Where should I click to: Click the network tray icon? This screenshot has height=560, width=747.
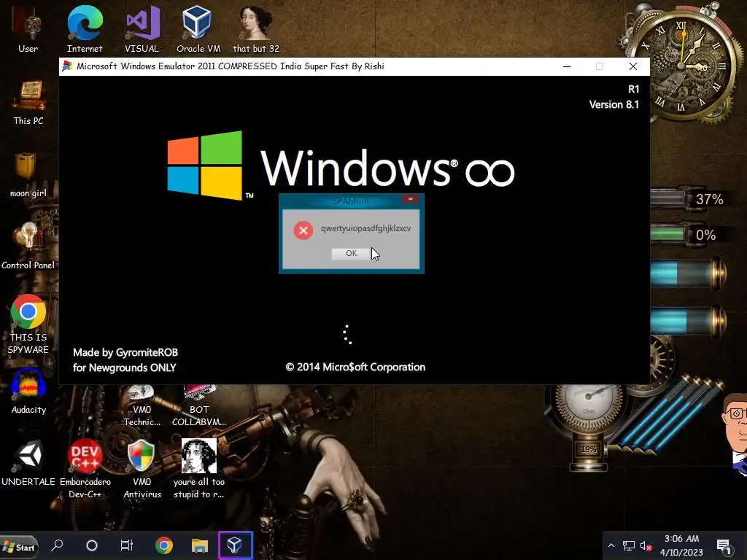[x=628, y=545]
